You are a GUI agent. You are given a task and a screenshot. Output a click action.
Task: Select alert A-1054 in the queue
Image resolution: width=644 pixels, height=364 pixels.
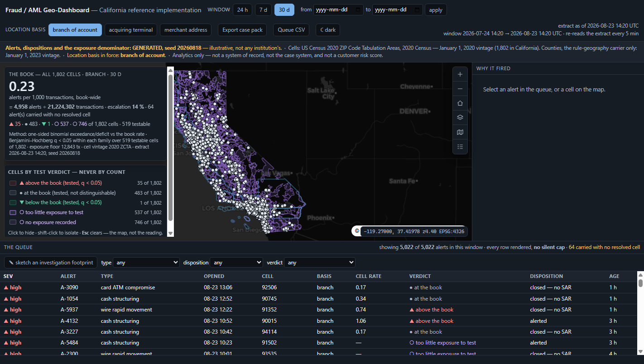pyautogui.click(x=318, y=299)
